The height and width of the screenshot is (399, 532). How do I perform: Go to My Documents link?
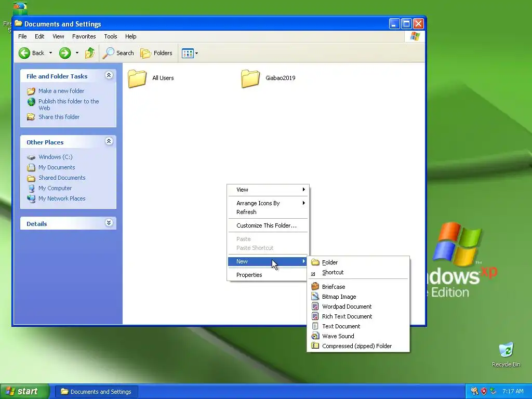point(57,167)
